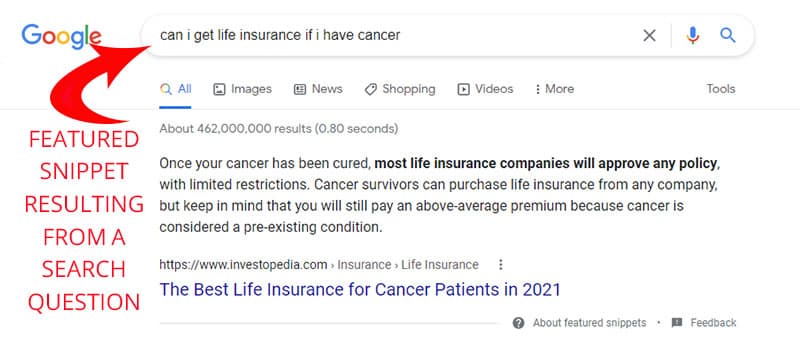Open About featured snippets link
Screen dimensions: 800x361
pos(589,323)
